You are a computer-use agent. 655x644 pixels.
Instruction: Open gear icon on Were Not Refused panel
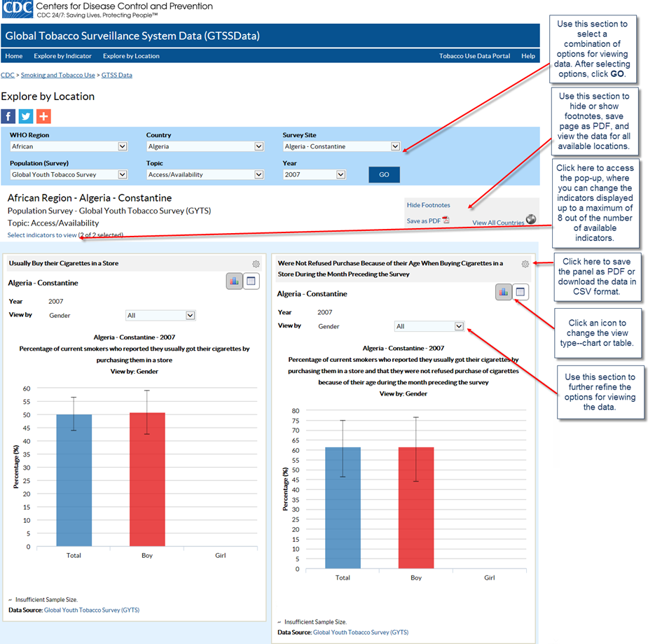(525, 264)
